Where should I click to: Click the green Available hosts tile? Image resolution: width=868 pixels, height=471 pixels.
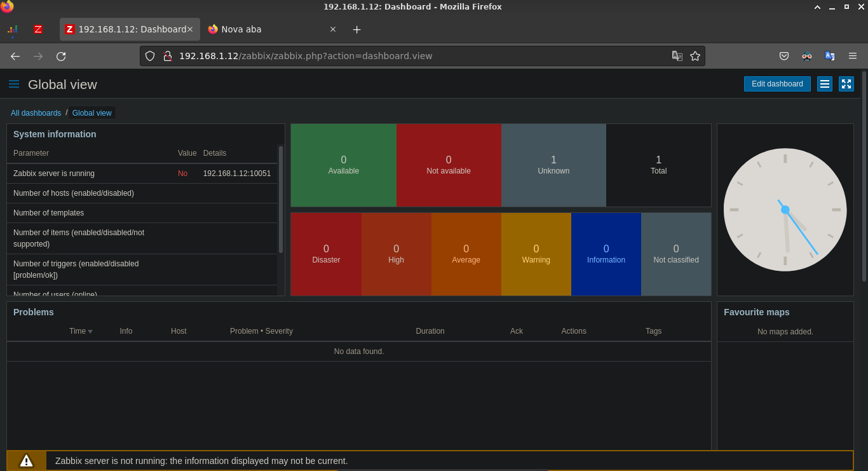[x=344, y=165]
